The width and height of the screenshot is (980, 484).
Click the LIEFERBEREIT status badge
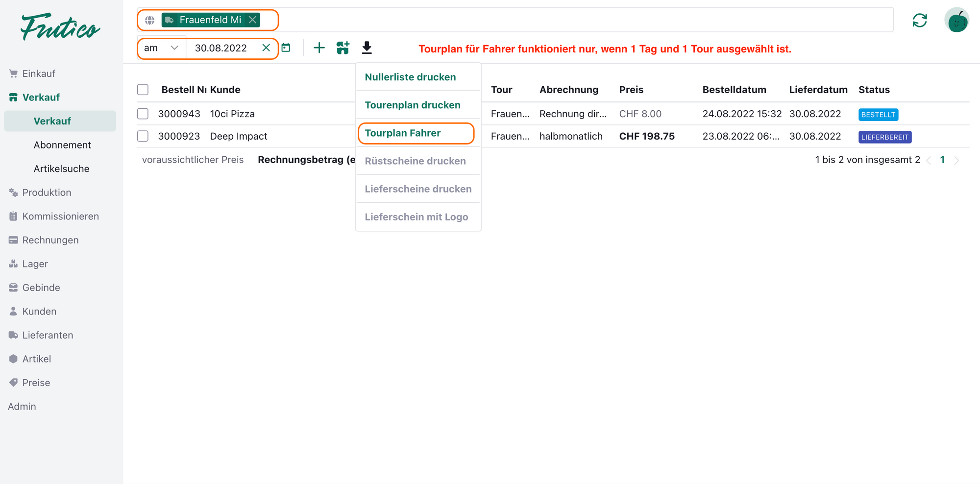(884, 137)
